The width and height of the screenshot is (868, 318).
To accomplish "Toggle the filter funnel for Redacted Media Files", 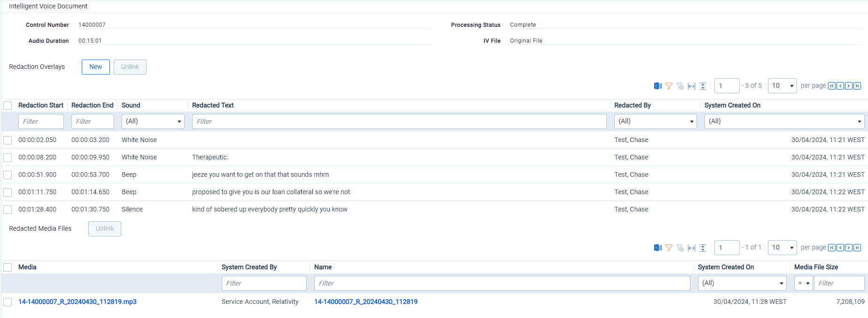I will point(669,248).
